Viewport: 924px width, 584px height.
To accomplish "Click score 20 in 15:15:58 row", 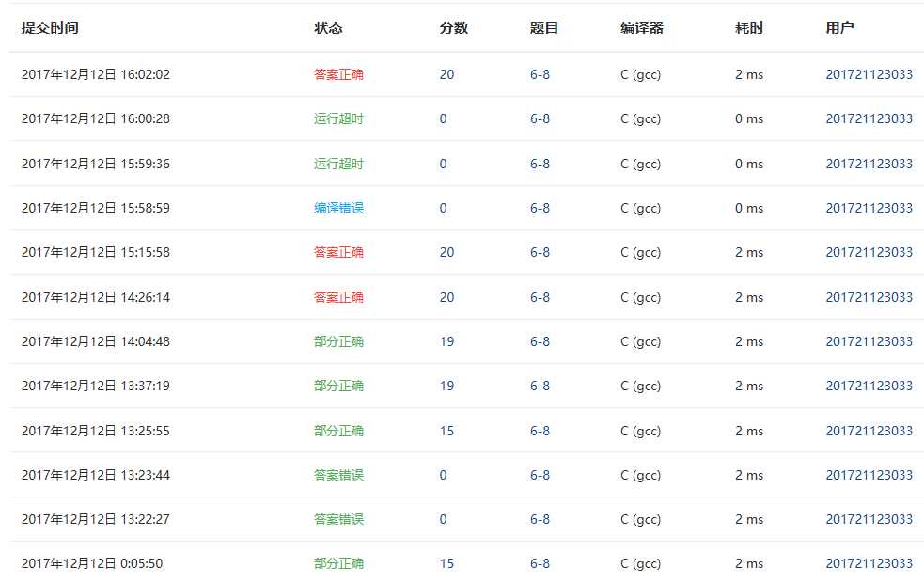I will [x=446, y=252].
